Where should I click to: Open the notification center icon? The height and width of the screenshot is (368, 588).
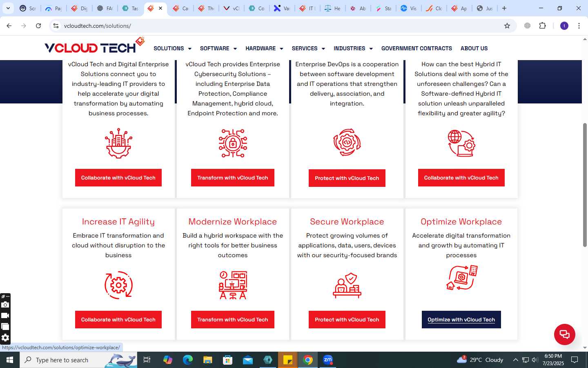click(575, 360)
